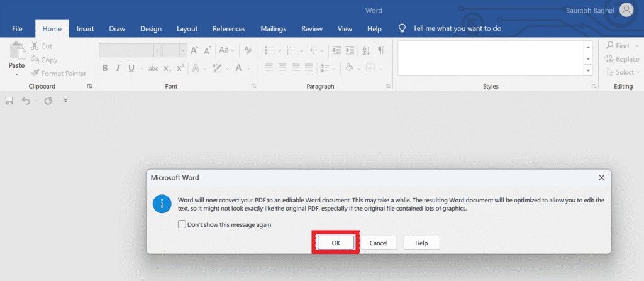Click the Sort A-Z icon

366,50
